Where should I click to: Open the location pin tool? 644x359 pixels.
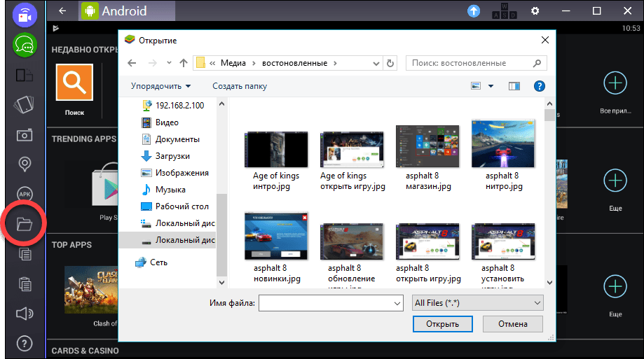click(x=25, y=164)
